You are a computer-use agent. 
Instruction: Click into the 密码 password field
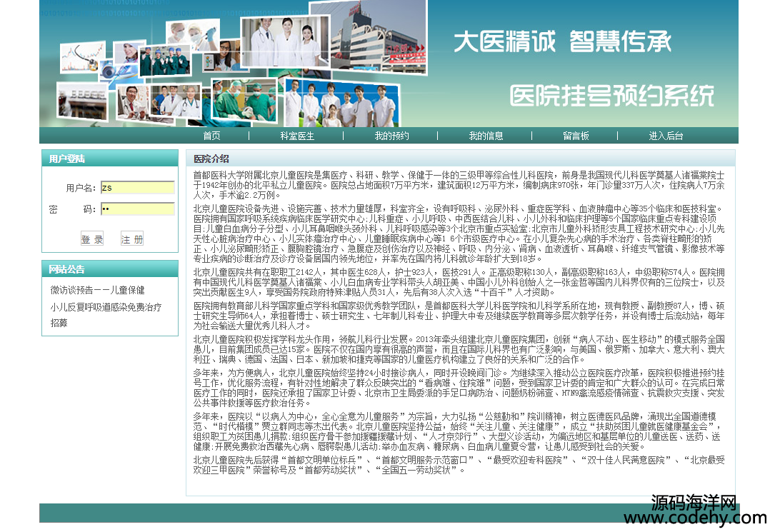click(137, 209)
